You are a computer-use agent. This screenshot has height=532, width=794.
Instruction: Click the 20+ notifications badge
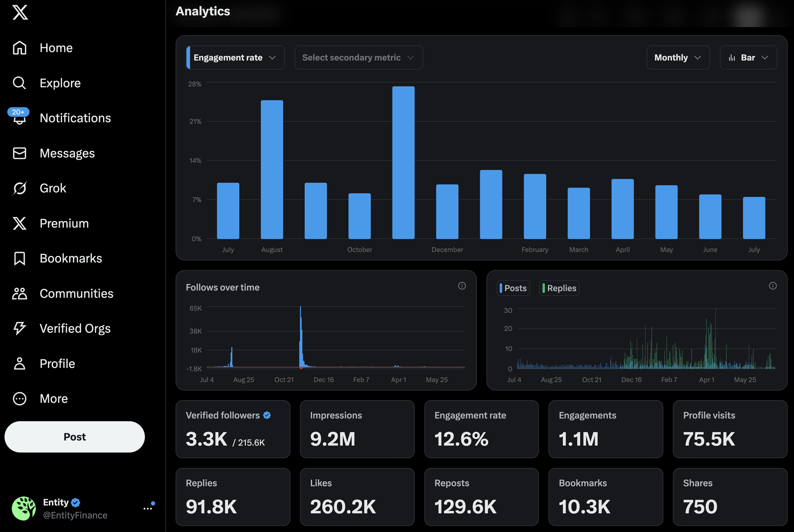[x=18, y=112]
